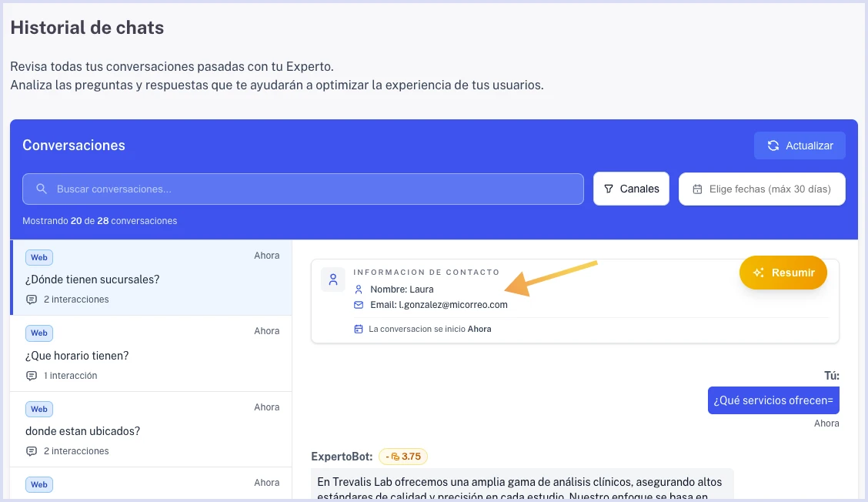
Task: Click chat bubble icon under donde estan ubicados?
Action: [32, 452]
